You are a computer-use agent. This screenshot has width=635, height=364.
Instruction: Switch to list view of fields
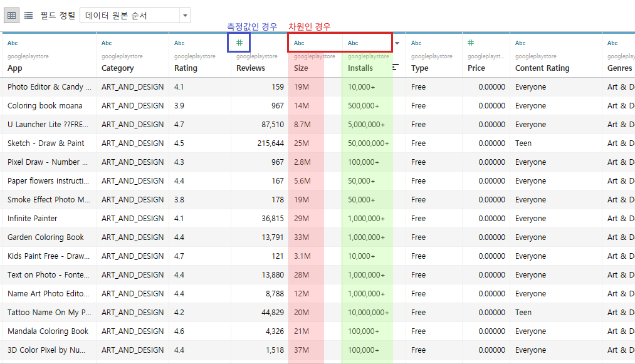click(28, 16)
